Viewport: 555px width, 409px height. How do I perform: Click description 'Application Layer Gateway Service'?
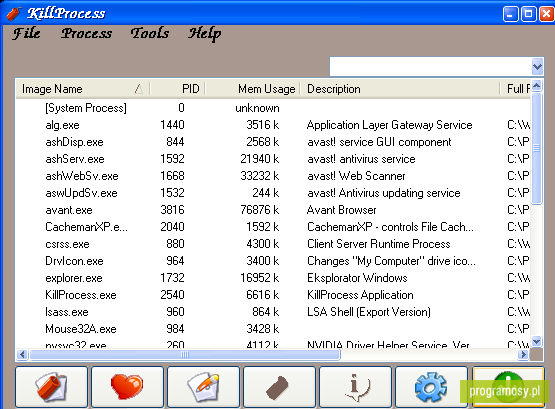tap(389, 125)
